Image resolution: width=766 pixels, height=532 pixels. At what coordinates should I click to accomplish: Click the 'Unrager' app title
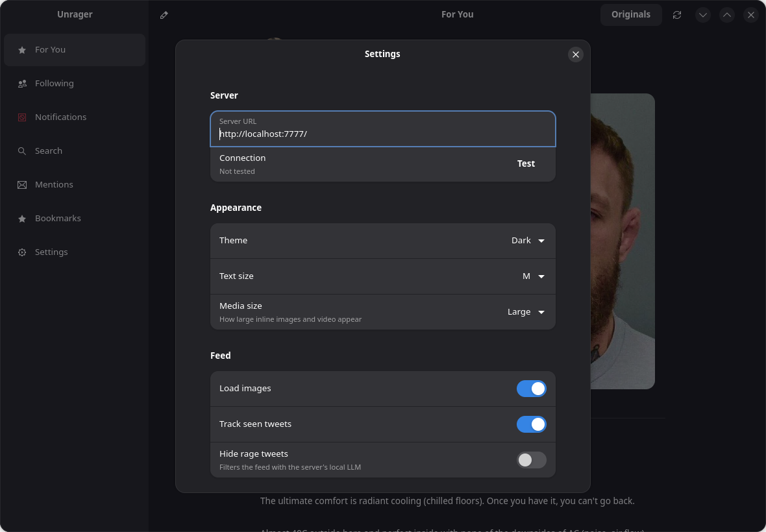(x=75, y=15)
